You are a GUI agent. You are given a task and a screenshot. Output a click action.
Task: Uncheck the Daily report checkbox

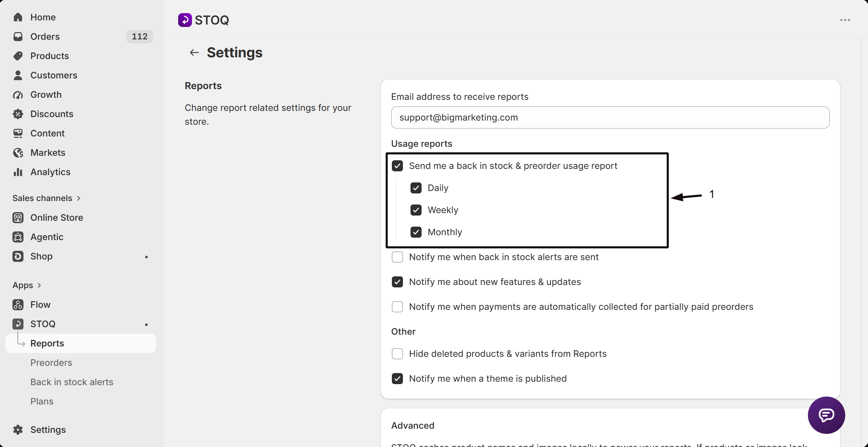tap(416, 188)
